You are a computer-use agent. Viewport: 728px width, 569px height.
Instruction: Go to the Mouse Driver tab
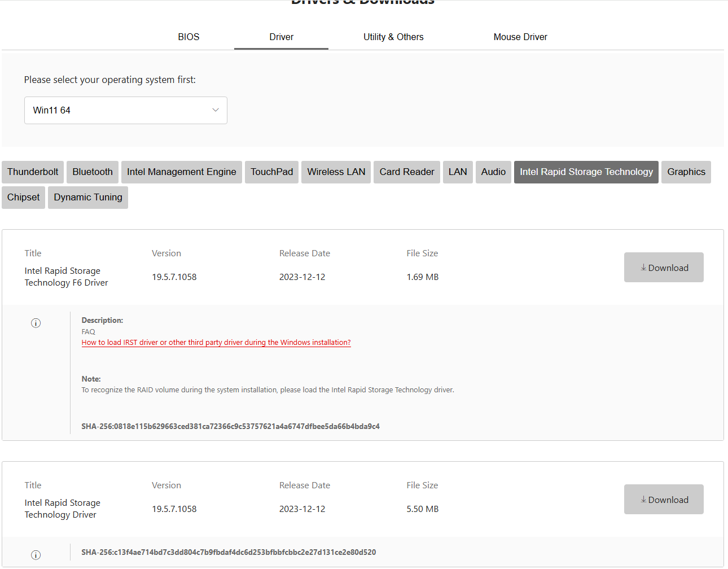pyautogui.click(x=520, y=37)
